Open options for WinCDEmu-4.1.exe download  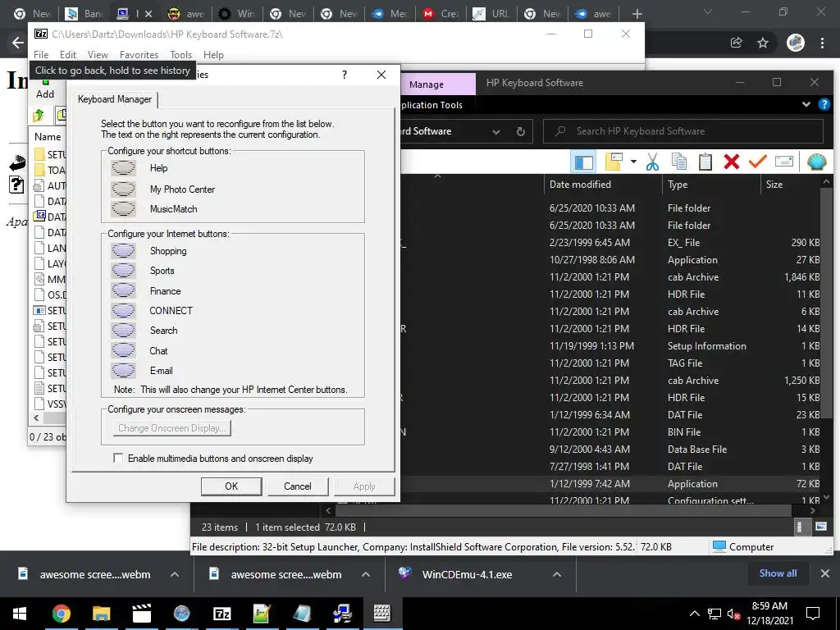[x=557, y=574]
